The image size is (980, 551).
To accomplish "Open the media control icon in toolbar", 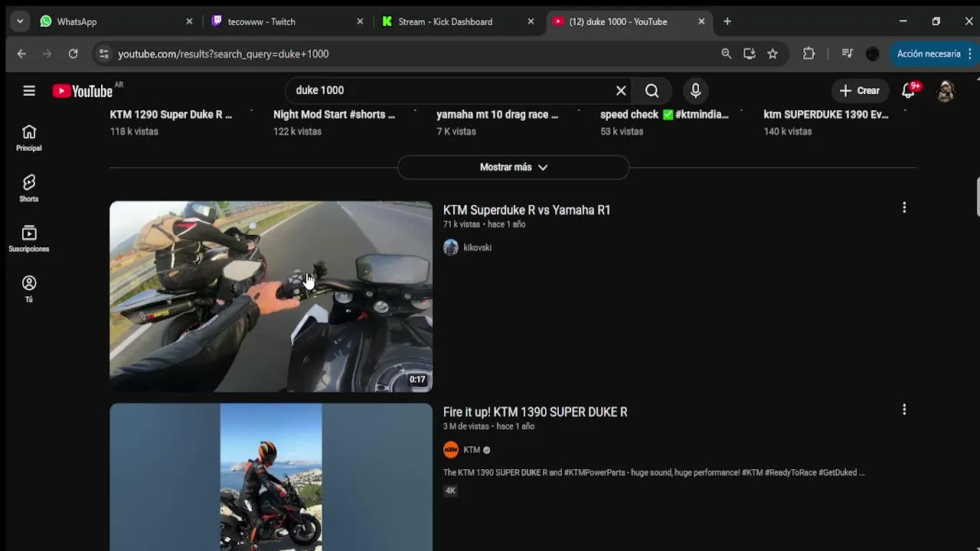I will point(847,54).
